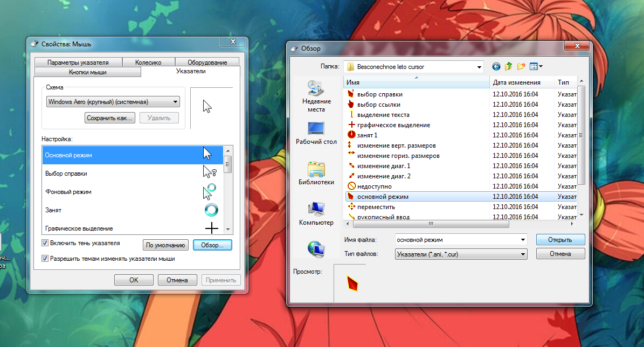The width and height of the screenshot is (644, 347).
Task: Click Обзор... button in mouse properties
Action: 212,245
